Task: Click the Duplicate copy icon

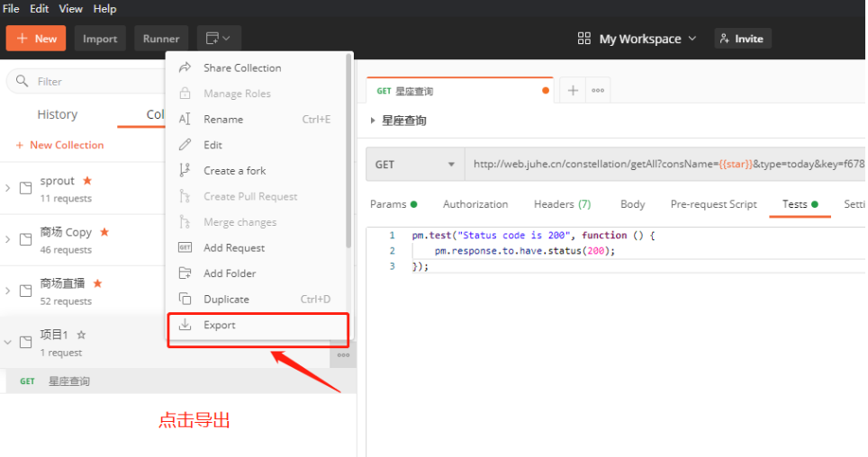Action: [x=185, y=299]
